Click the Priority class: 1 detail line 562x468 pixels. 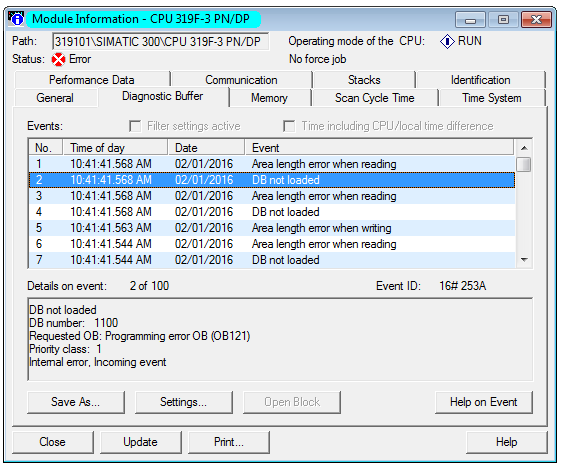[65, 349]
